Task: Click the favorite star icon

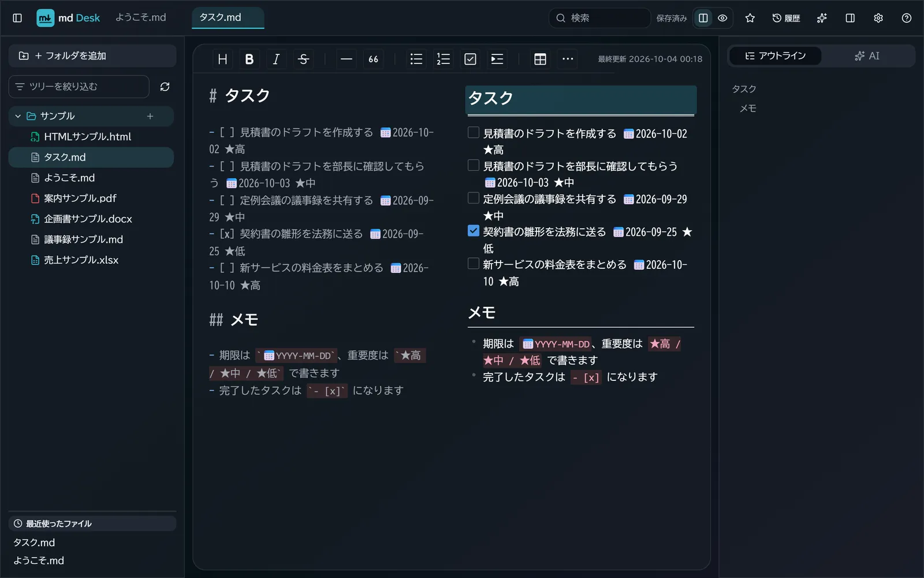Action: click(750, 18)
